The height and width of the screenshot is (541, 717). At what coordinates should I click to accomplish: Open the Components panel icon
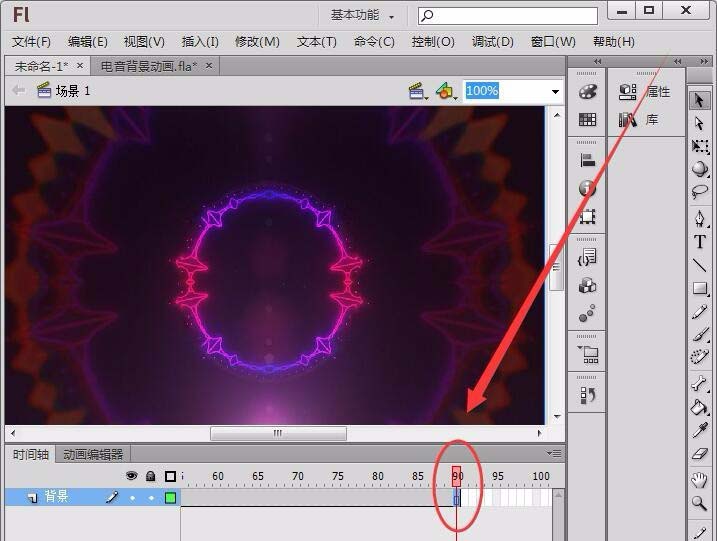(x=588, y=286)
